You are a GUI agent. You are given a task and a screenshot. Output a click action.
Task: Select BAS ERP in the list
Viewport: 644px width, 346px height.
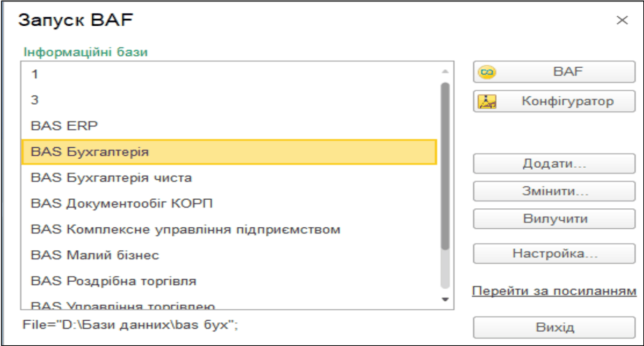pyautogui.click(x=229, y=126)
